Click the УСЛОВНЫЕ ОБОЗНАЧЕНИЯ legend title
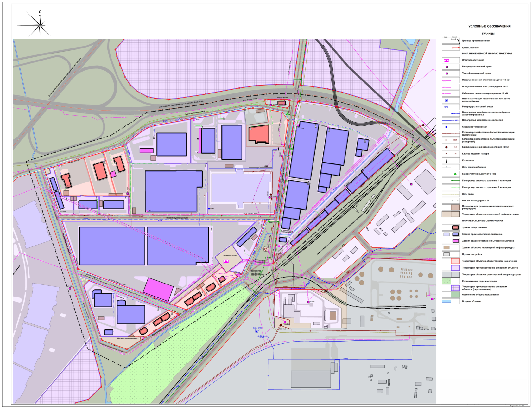Screen dimensions: 532x409 coord(490,26)
